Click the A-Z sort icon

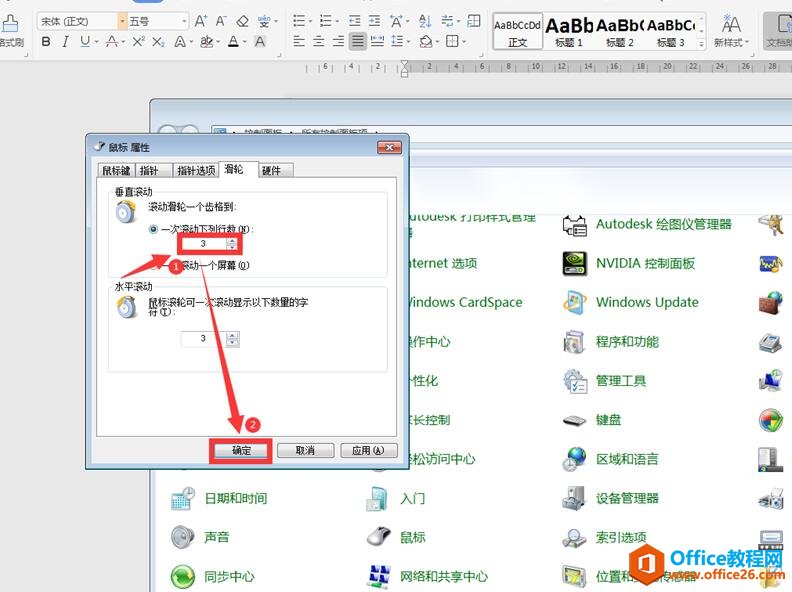click(425, 21)
